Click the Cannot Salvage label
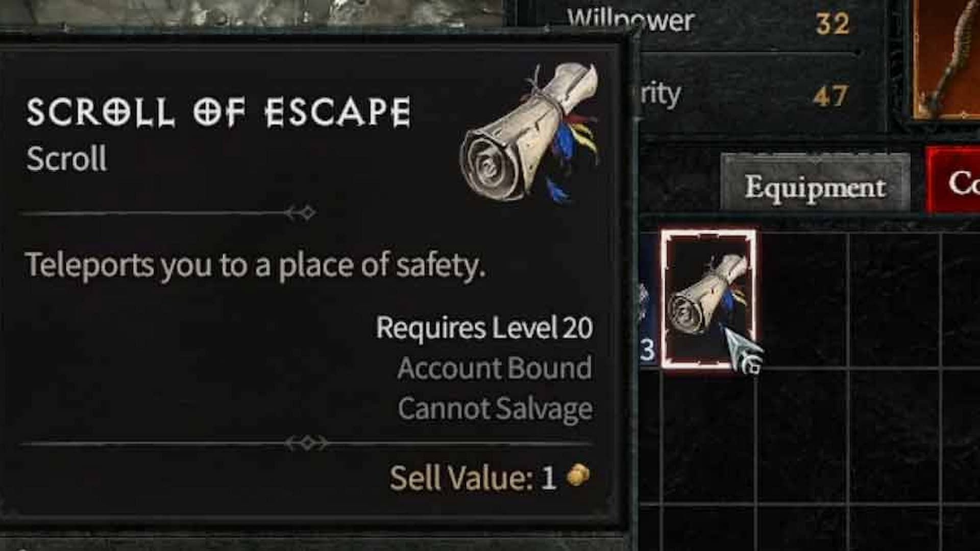The image size is (980, 551). pyautogui.click(x=495, y=409)
